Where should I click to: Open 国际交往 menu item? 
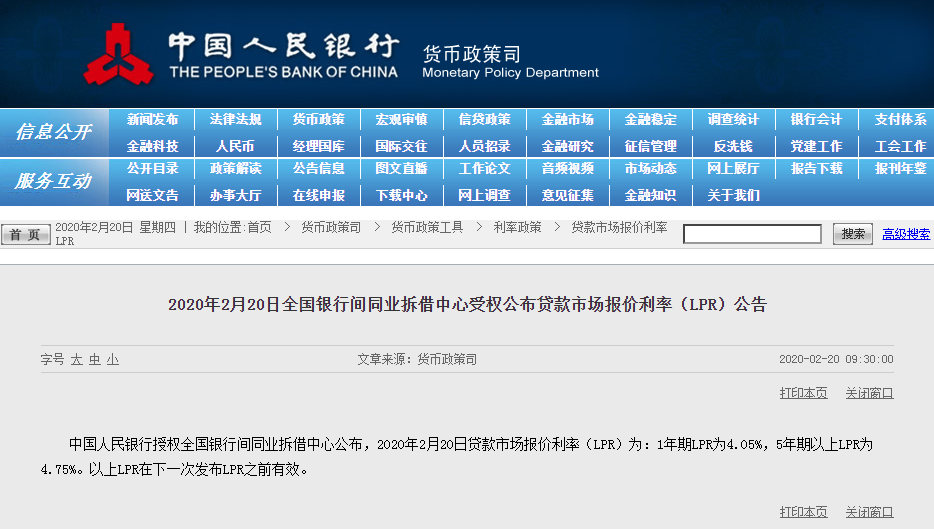pos(401,146)
